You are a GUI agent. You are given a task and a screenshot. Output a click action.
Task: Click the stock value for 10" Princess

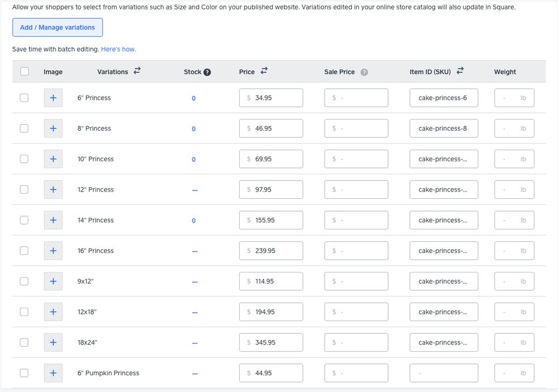coord(194,160)
